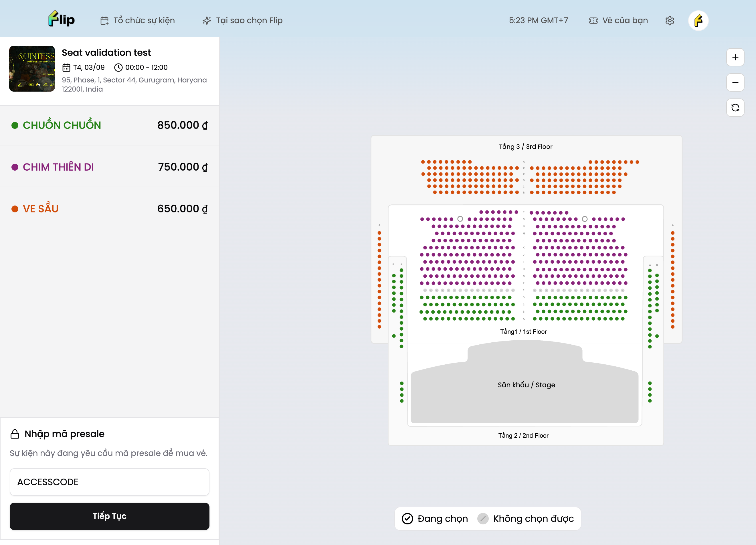This screenshot has height=545, width=756.
Task: Open the user profile avatar
Action: coord(698,21)
